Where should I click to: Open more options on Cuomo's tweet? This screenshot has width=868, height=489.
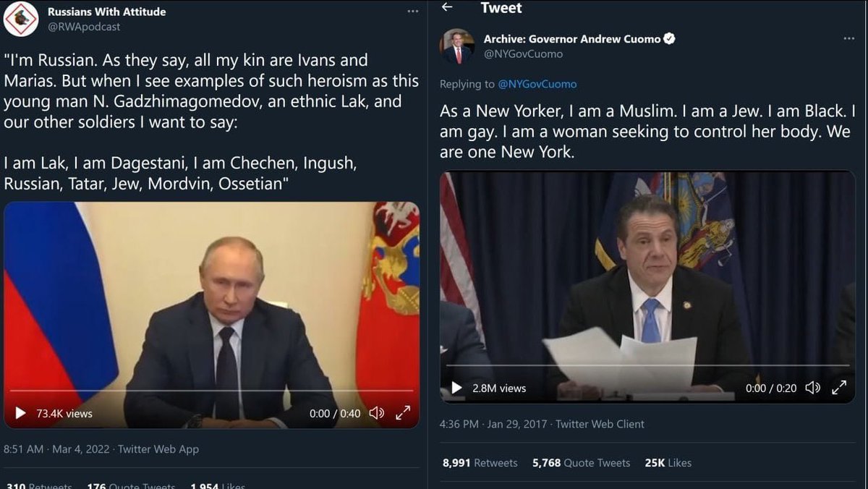(x=849, y=39)
